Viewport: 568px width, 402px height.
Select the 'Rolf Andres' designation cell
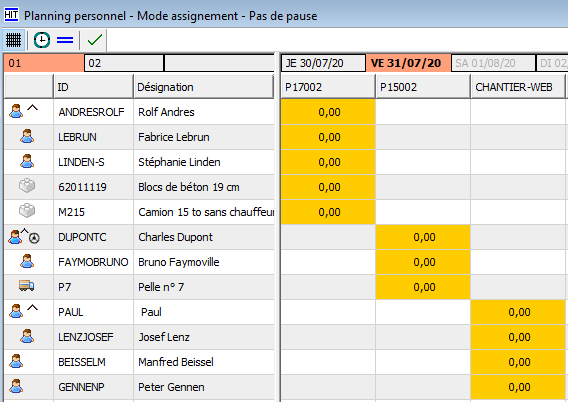pos(204,112)
